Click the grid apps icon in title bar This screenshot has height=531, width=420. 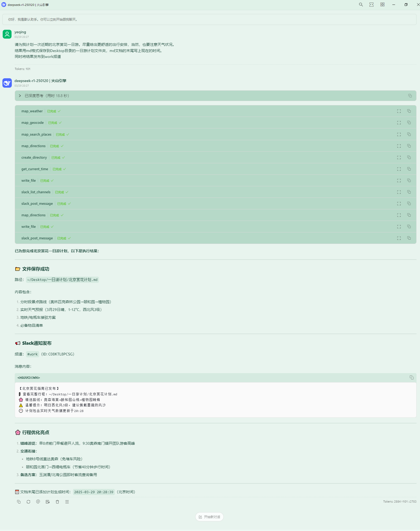pyautogui.click(x=382, y=5)
